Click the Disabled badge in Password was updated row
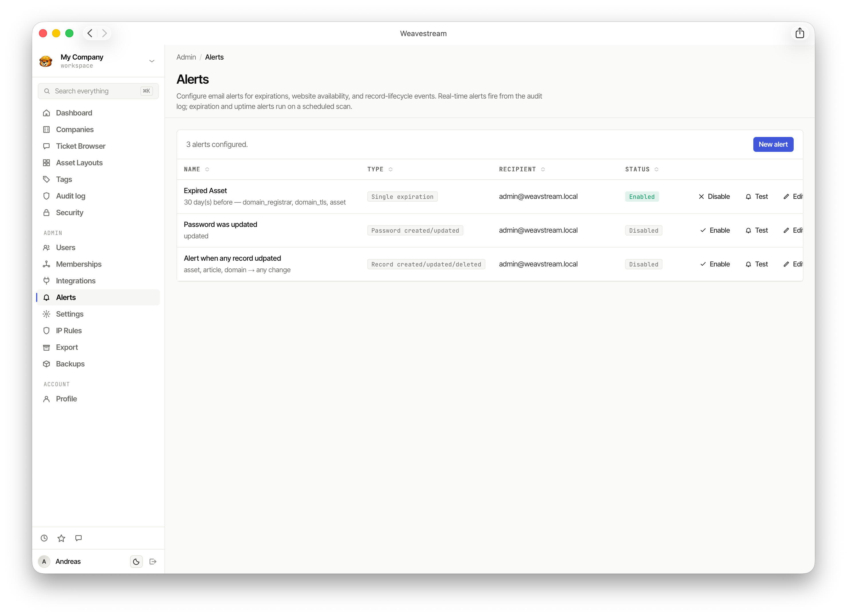 (644, 230)
